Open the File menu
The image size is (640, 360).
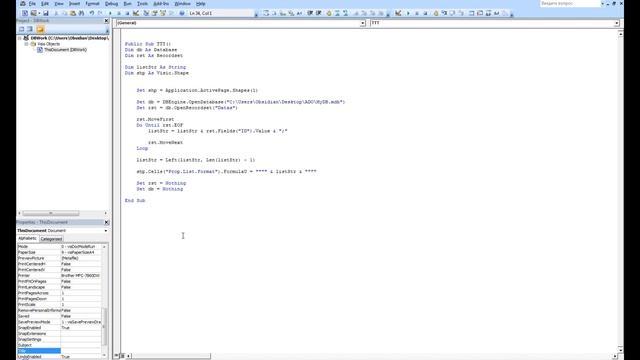point(32,4)
